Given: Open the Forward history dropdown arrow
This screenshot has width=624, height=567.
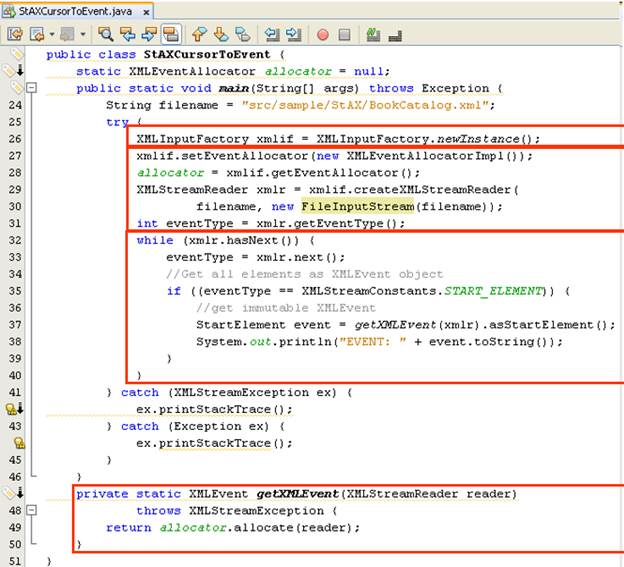Looking at the screenshot, I should pyautogui.click(x=83, y=35).
